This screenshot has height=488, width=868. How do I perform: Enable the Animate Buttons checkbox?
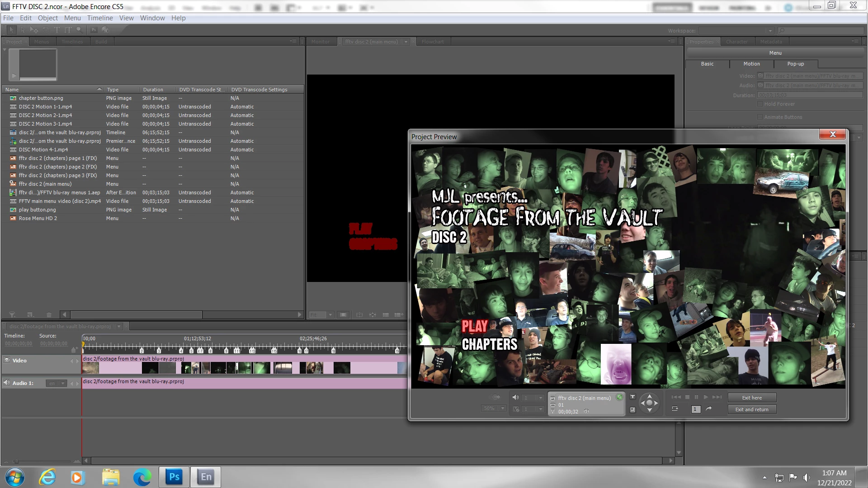tap(760, 117)
